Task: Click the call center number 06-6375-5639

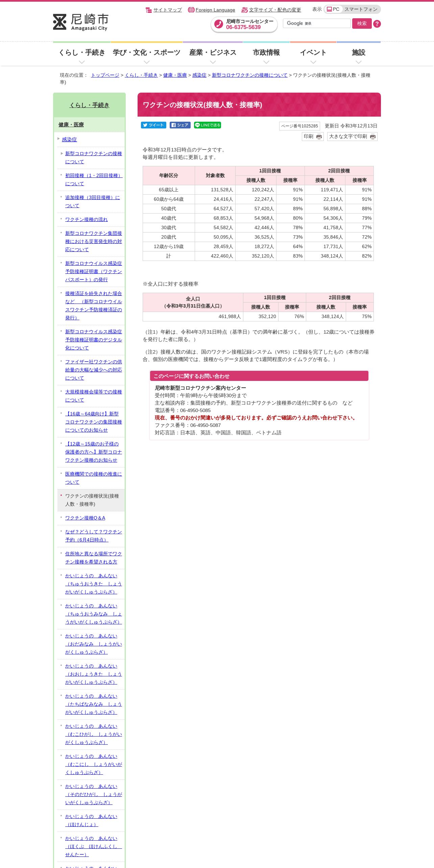Action: tap(243, 27)
